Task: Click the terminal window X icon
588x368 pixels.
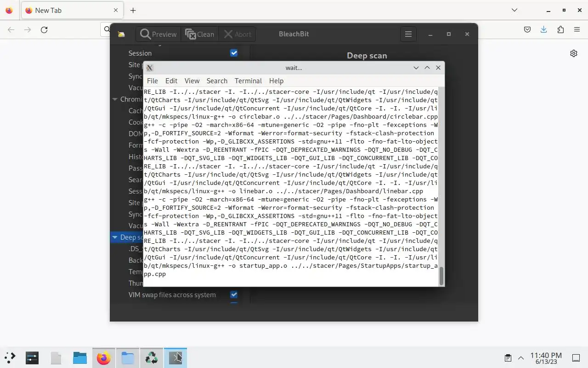Action: pyautogui.click(x=149, y=68)
